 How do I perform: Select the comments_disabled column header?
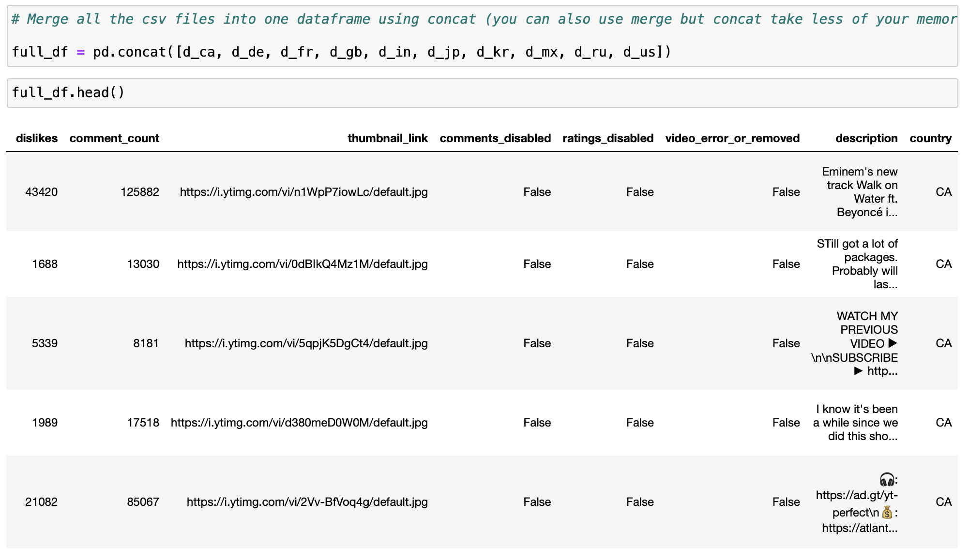[495, 138]
